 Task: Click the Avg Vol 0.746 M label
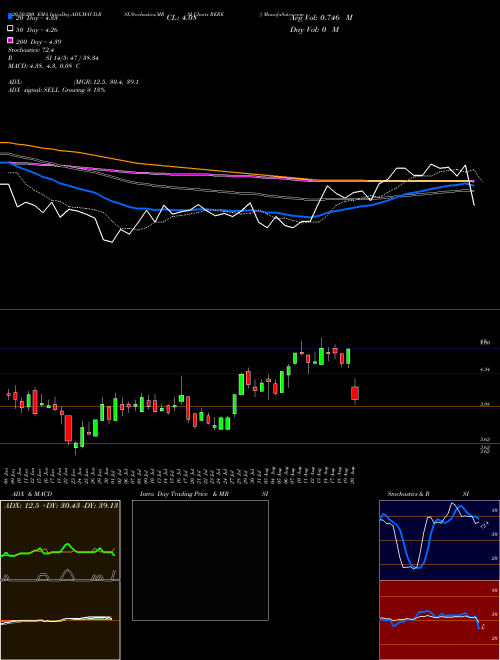click(x=322, y=18)
